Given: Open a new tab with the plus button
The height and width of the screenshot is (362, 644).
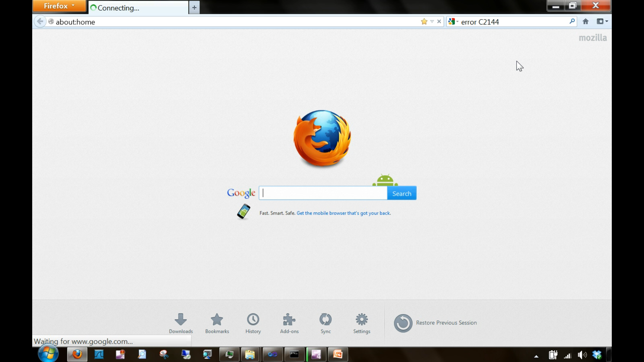Looking at the screenshot, I should click(194, 7).
